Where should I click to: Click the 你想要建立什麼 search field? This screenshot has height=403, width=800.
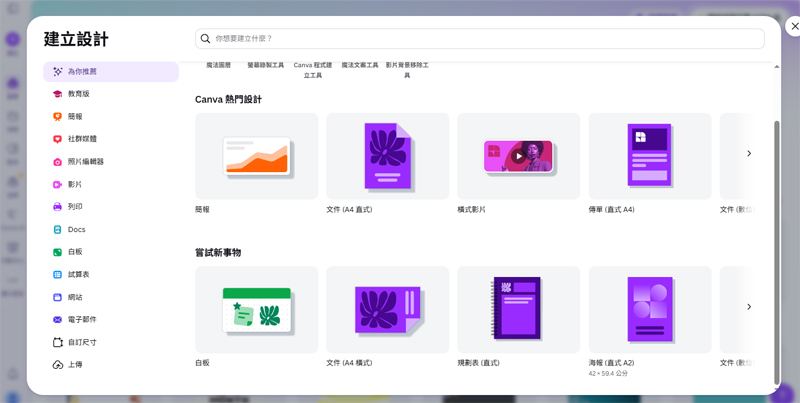(x=480, y=39)
